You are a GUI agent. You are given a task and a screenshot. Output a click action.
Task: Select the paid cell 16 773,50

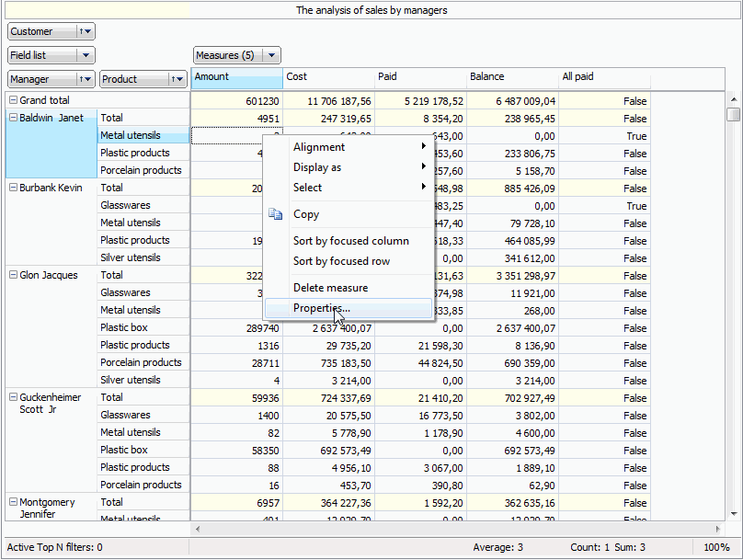[421, 416]
